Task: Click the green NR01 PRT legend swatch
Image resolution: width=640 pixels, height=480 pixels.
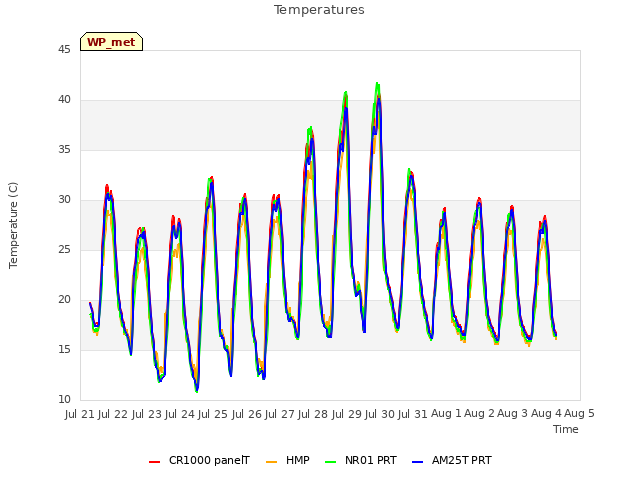Action: 331,462
